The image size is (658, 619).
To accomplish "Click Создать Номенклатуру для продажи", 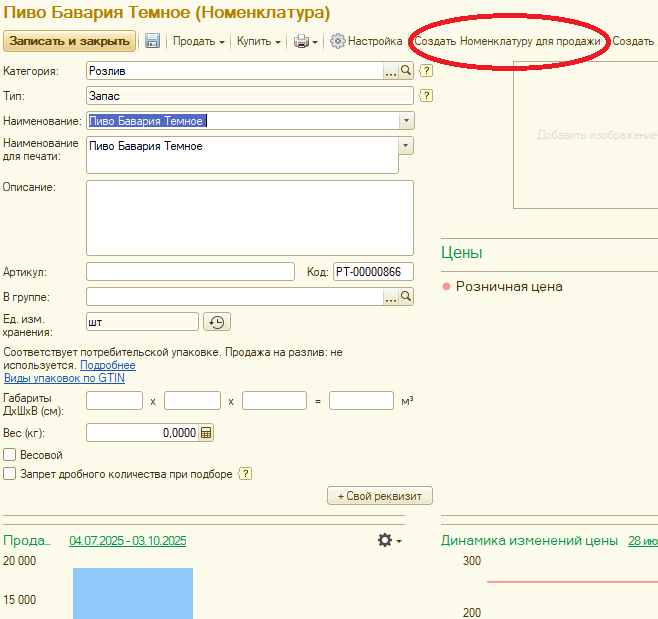I will pos(507,41).
